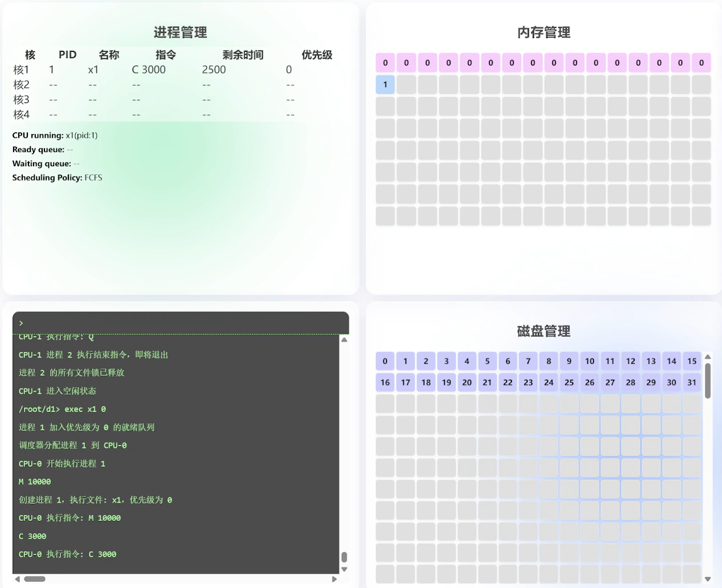Click the terminal's horizontal scroll right arrow
Screen dimensions: 722x588
[334, 579]
